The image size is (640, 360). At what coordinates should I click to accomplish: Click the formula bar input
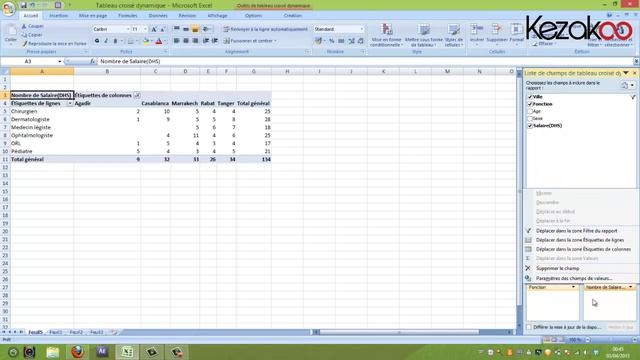pyautogui.click(x=365, y=61)
